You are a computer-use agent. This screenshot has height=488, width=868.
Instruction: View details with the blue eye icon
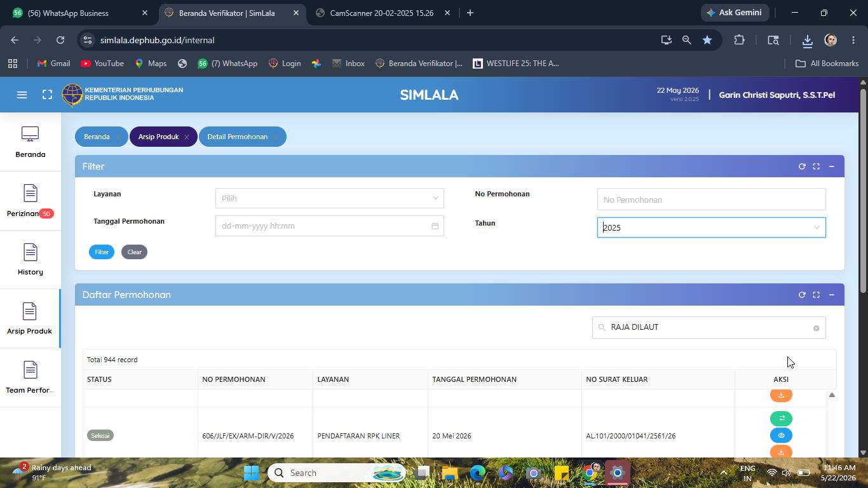781,435
